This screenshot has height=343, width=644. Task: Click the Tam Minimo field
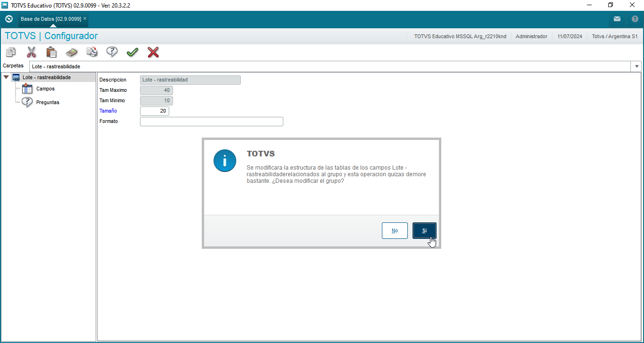pyautogui.click(x=157, y=101)
